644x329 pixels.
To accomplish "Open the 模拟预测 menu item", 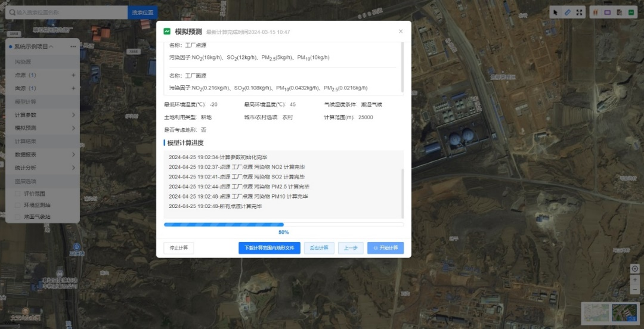I will click(x=42, y=128).
